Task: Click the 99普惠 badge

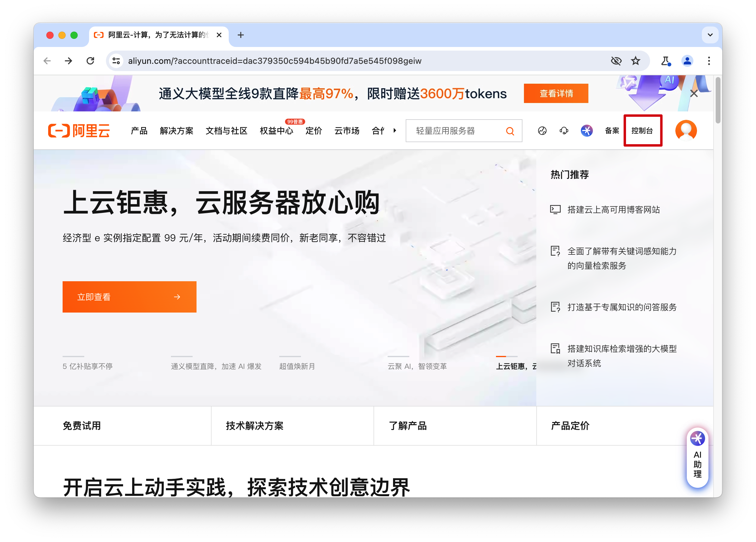Action: 295,121
